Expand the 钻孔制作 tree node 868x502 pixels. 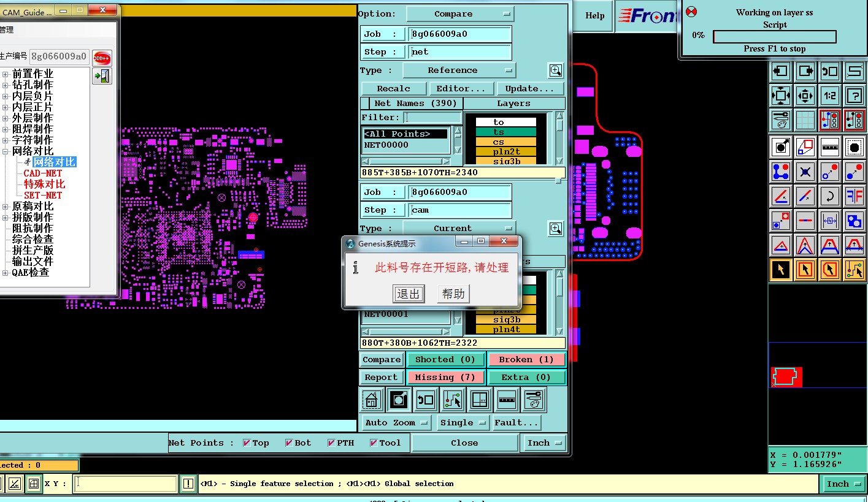tap(6, 85)
